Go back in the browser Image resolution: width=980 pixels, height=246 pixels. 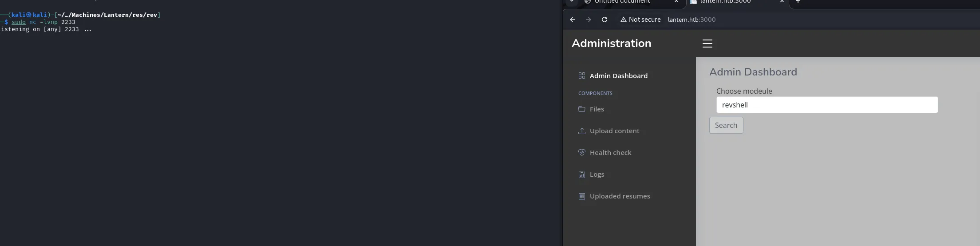573,20
